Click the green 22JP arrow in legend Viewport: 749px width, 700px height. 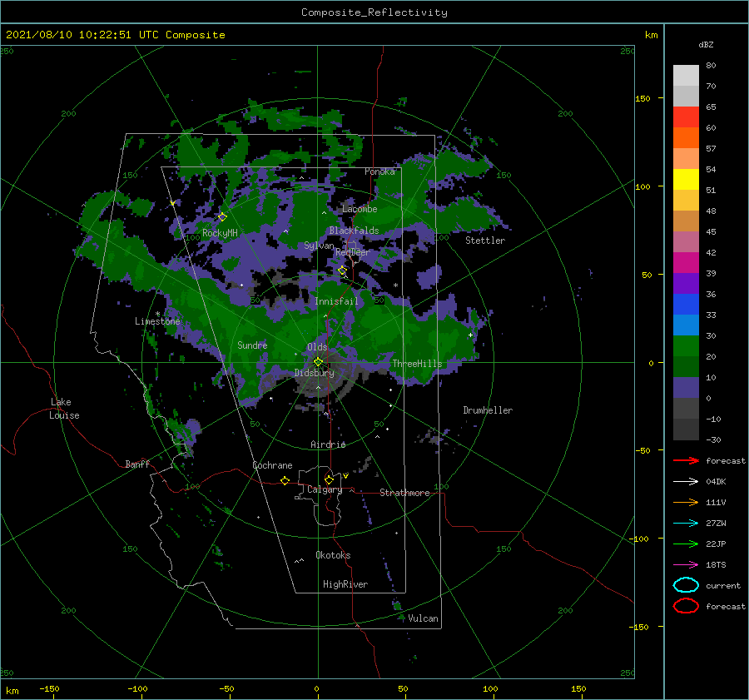[x=686, y=544]
